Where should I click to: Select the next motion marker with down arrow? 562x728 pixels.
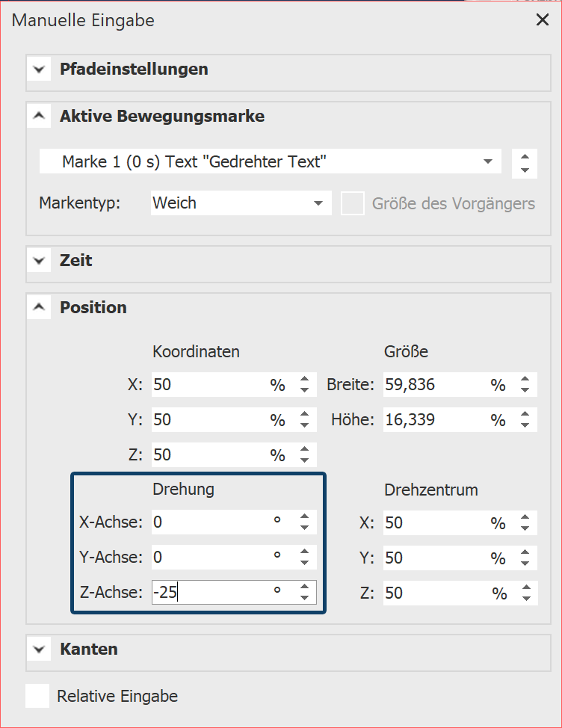525,170
